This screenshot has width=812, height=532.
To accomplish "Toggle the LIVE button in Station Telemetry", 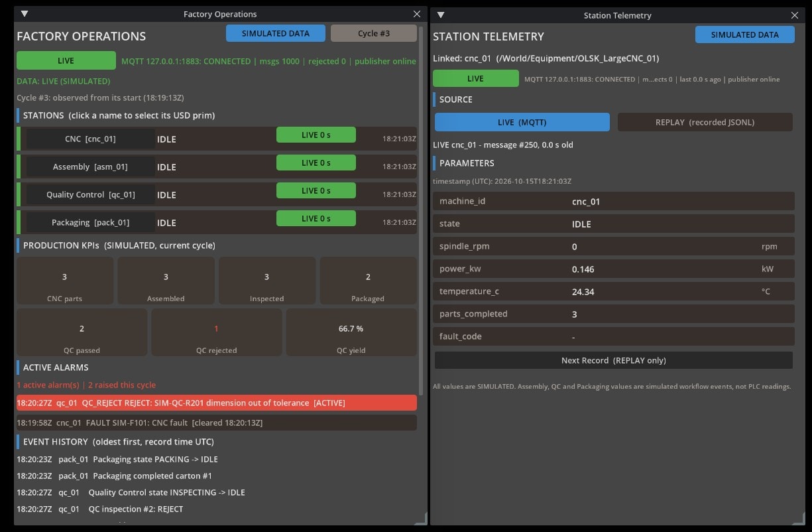I will pyautogui.click(x=476, y=78).
